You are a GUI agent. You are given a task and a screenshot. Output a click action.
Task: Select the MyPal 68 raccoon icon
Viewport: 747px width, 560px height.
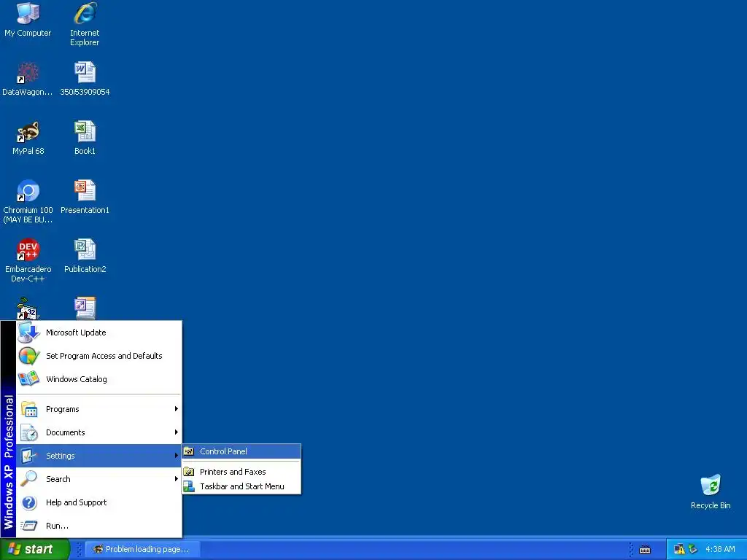[x=28, y=132]
